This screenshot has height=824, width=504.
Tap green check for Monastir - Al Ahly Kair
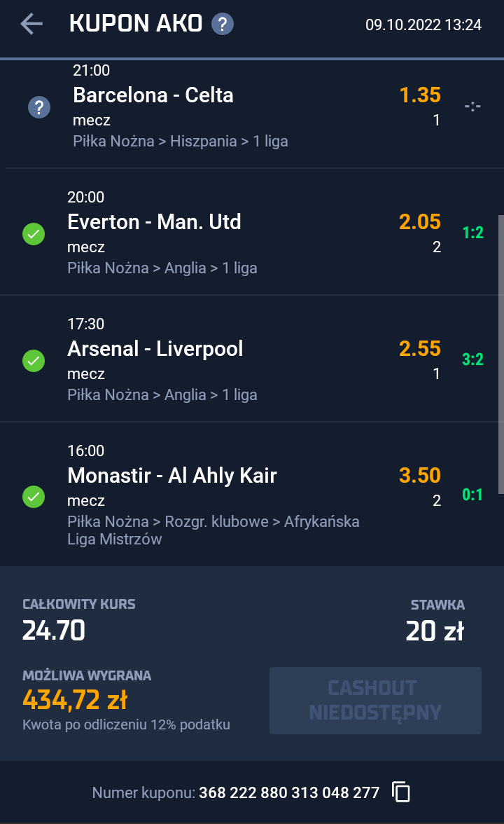(34, 497)
